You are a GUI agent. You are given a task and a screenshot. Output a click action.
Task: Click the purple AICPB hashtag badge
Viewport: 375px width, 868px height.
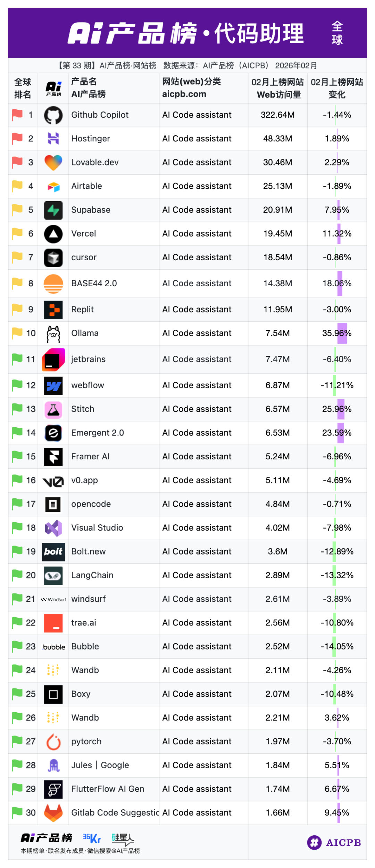tap(314, 843)
